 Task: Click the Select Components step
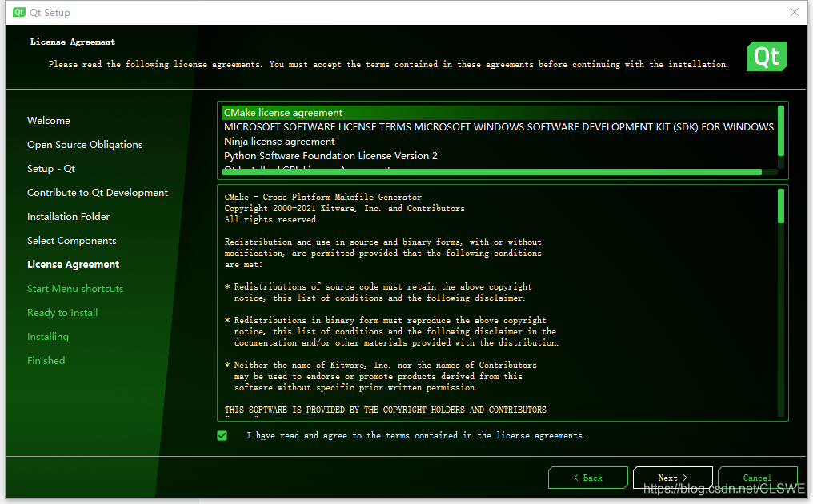coord(71,241)
